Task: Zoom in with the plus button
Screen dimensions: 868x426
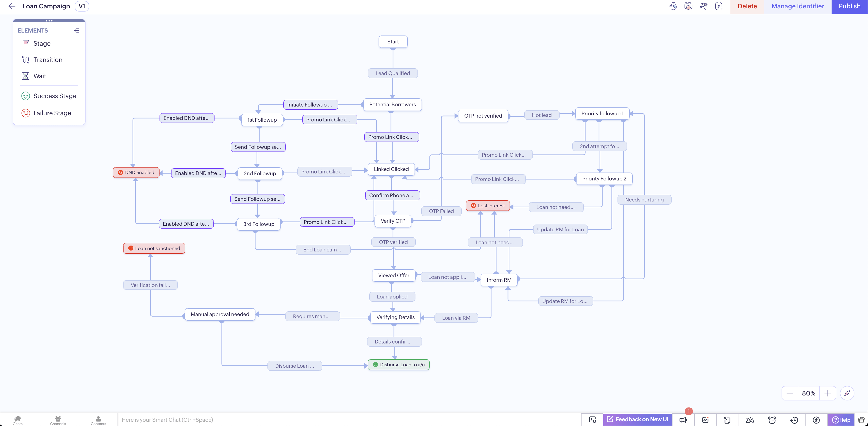Action: click(x=827, y=393)
